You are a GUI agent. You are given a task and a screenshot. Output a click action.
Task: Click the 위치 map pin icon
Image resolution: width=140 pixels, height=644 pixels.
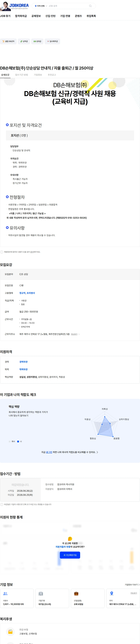(x=112, y=594)
